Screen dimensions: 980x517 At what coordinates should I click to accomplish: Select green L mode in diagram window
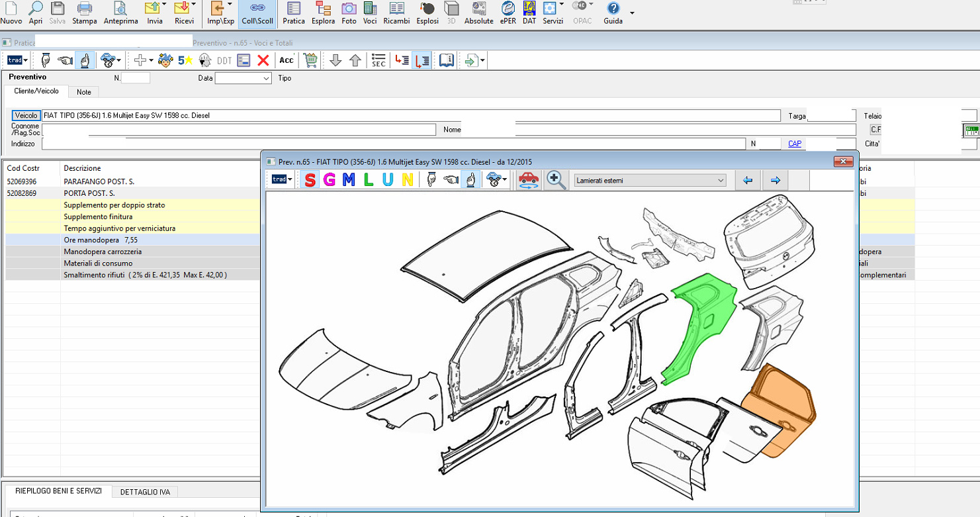369,180
